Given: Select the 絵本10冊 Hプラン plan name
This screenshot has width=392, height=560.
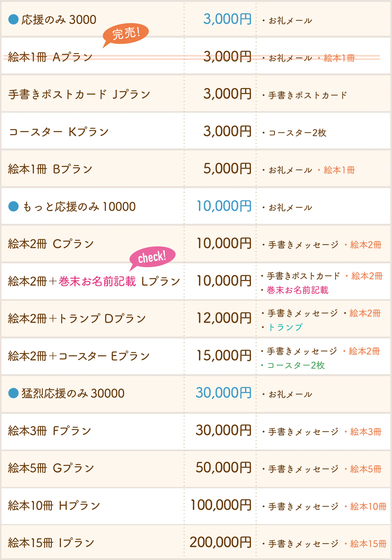Looking at the screenshot, I should coord(54,506).
